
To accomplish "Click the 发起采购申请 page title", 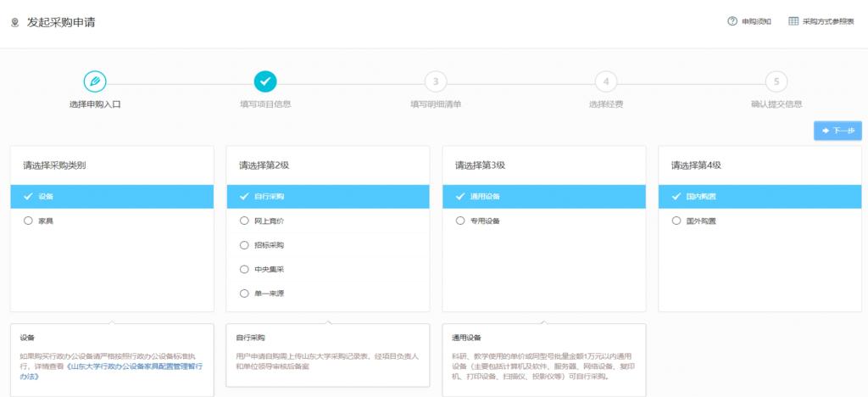I will (61, 23).
